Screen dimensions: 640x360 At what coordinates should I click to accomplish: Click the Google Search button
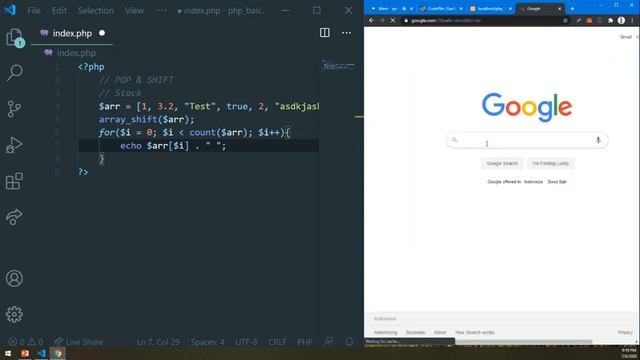[x=502, y=163]
